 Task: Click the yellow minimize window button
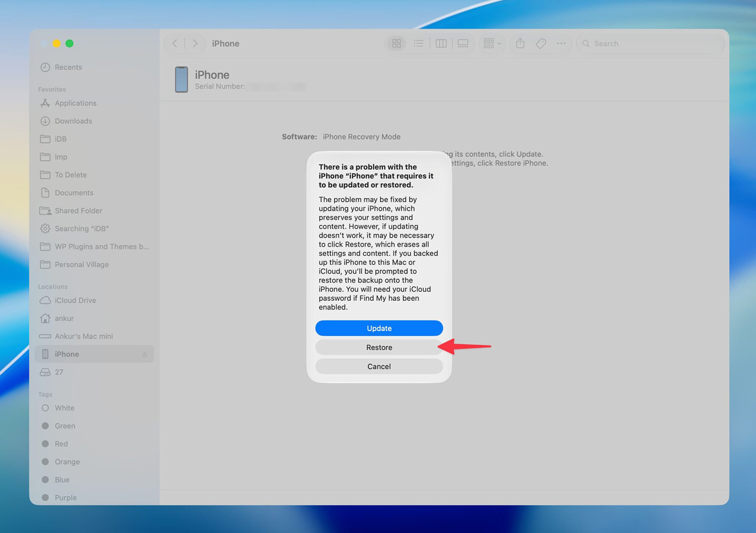point(56,43)
